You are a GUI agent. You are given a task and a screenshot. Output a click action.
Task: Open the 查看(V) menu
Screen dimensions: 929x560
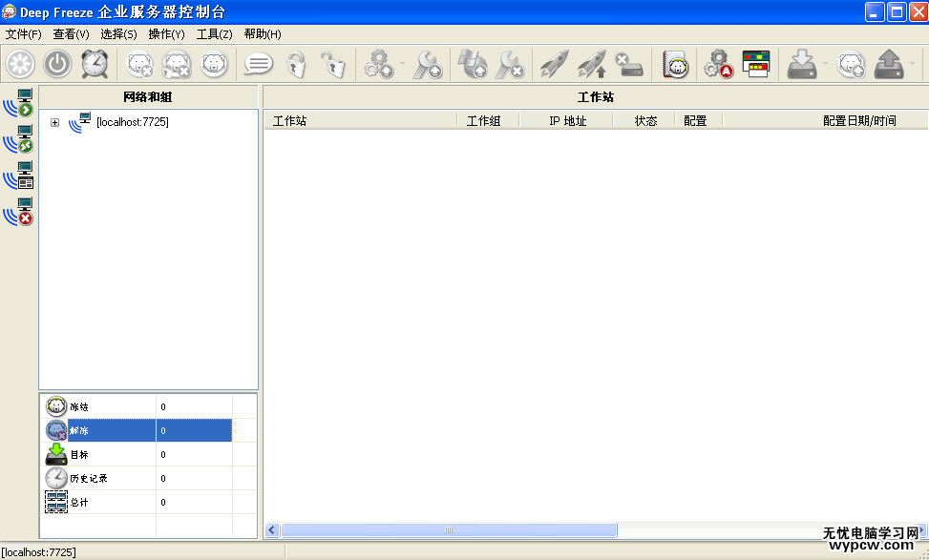71,34
